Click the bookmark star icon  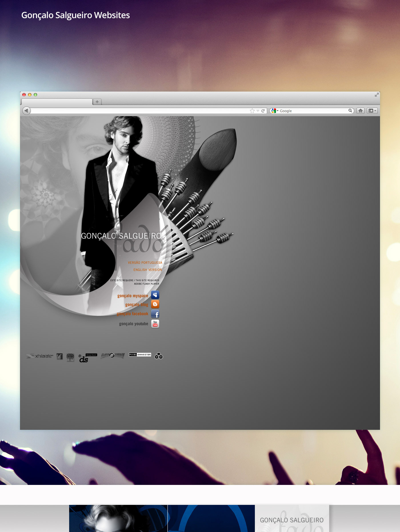tap(252, 111)
